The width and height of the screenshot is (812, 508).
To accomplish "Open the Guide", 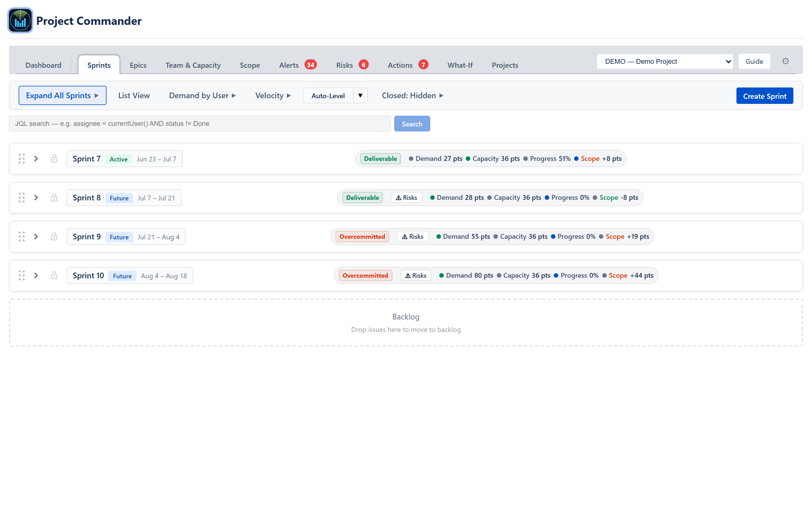I will 754,62.
